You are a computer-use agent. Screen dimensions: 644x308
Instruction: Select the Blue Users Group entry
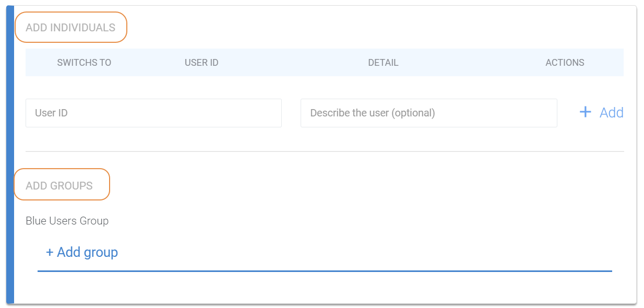pyautogui.click(x=67, y=221)
